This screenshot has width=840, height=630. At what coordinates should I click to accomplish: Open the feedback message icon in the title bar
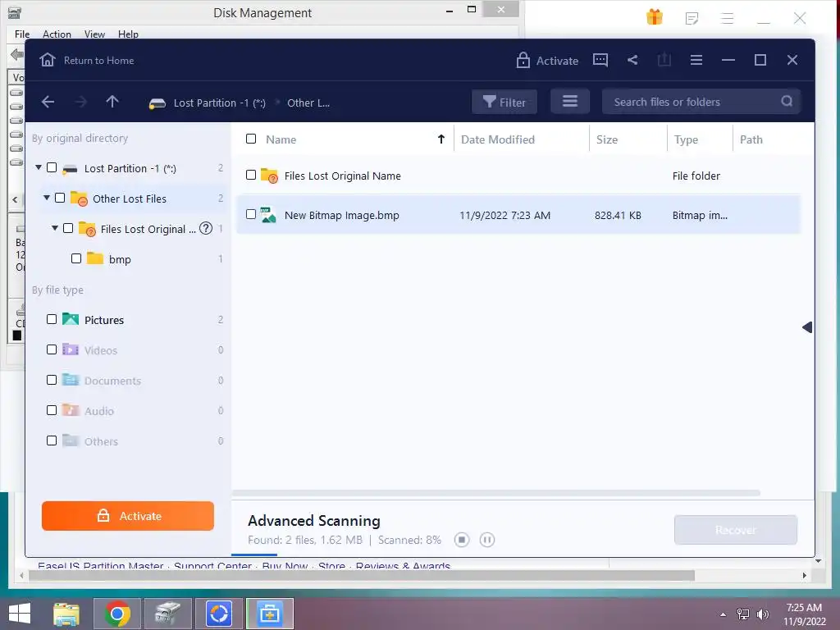(600, 60)
